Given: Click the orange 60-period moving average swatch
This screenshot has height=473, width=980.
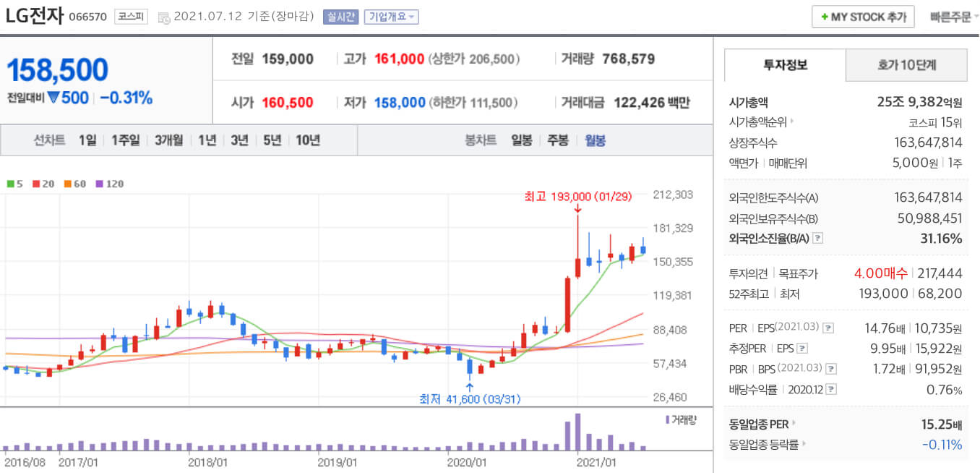Looking at the screenshot, I should point(66,184).
